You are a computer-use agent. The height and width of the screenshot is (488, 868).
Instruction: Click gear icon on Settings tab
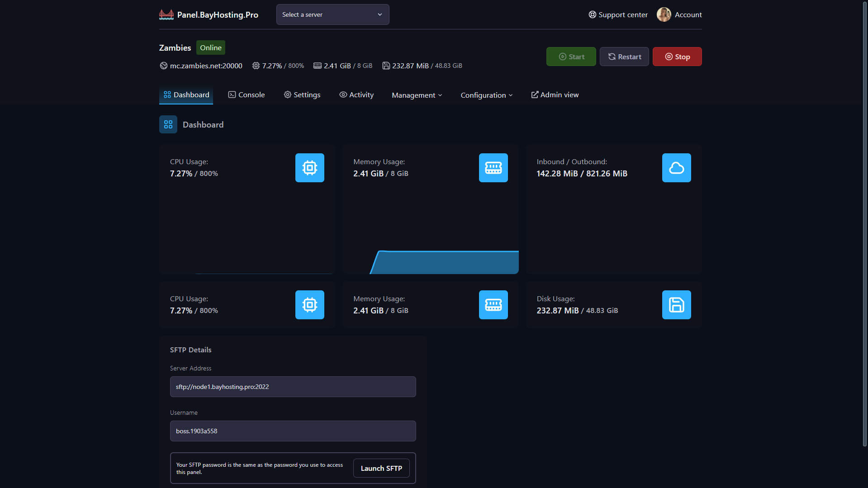coord(287,95)
